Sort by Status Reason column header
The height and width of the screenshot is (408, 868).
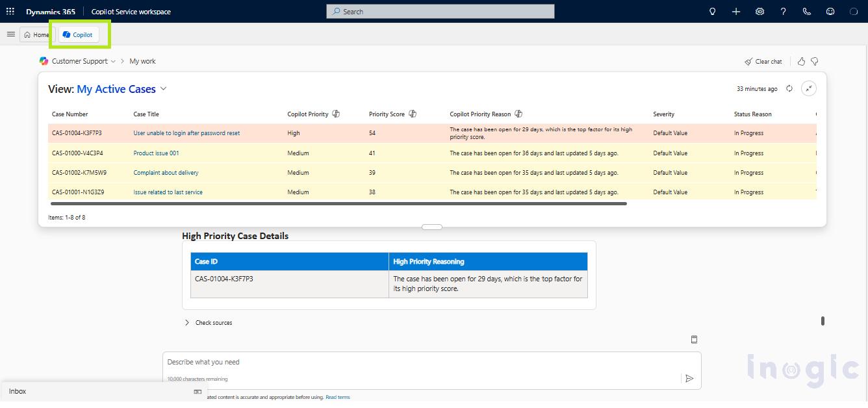[x=753, y=114]
